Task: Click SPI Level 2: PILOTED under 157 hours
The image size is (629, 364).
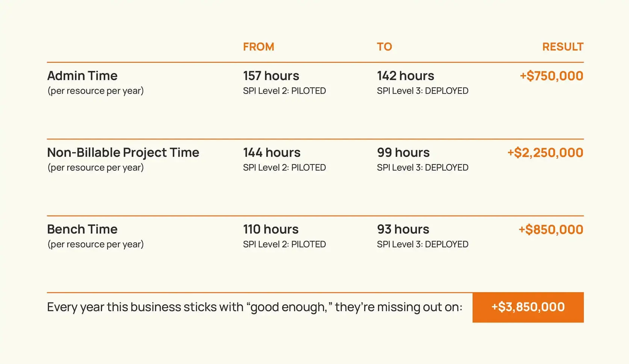Action: tap(284, 91)
